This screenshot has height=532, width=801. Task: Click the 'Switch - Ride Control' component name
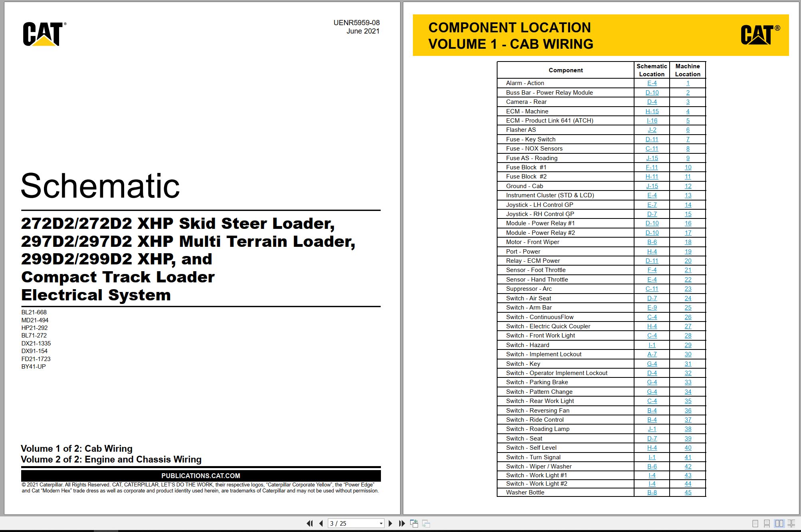(x=535, y=420)
